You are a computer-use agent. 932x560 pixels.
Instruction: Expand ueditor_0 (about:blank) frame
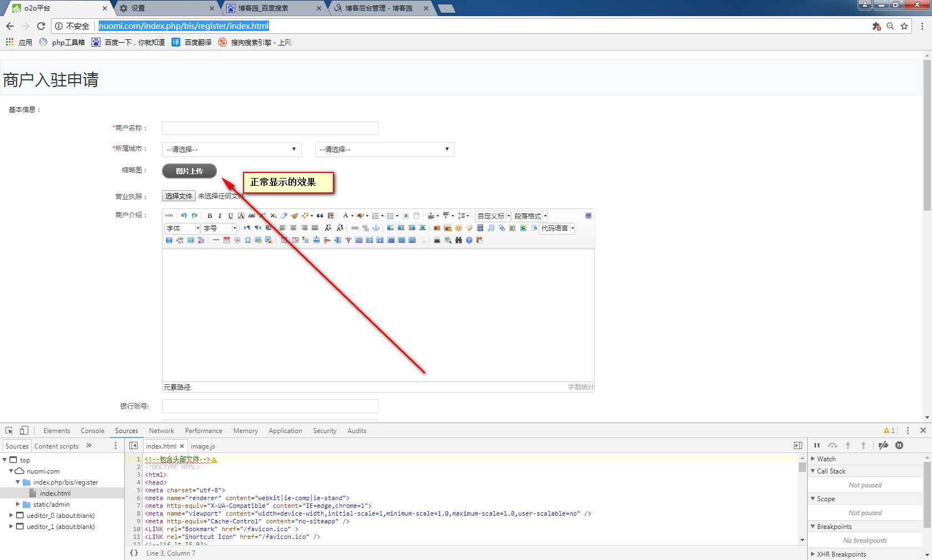pos(11,516)
